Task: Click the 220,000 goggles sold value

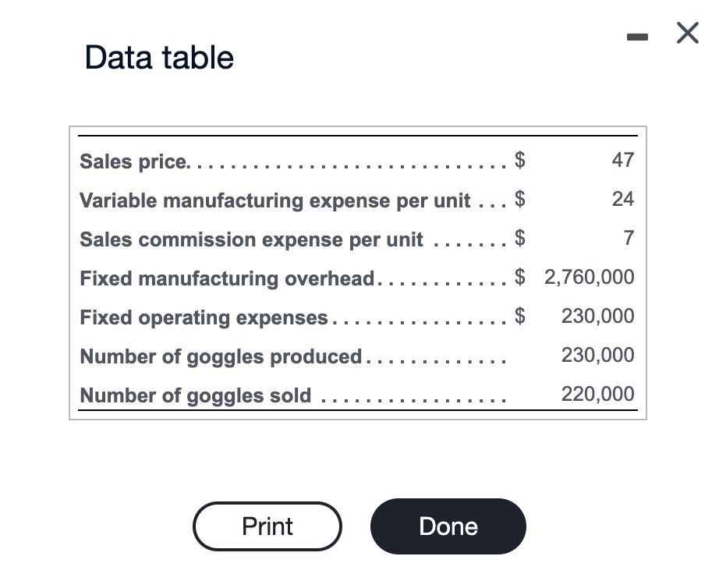Action: click(x=597, y=394)
